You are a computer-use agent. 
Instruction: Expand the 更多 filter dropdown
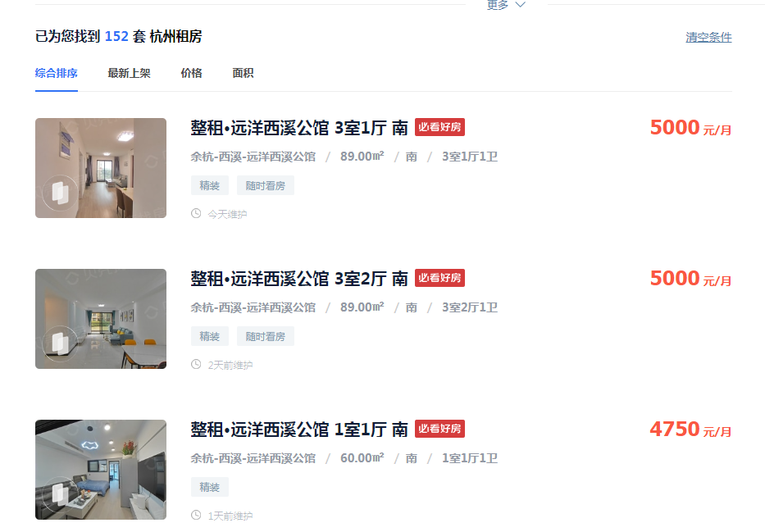(506, 5)
